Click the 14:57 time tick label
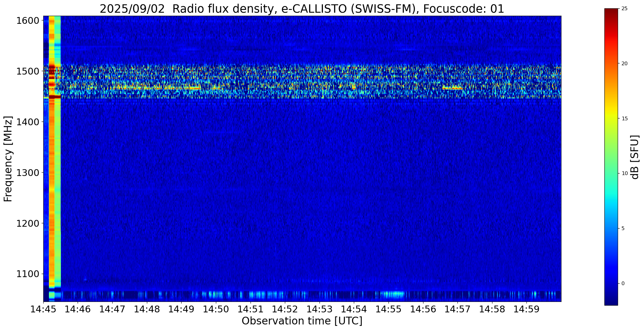The height and width of the screenshot is (330, 644). tap(457, 309)
